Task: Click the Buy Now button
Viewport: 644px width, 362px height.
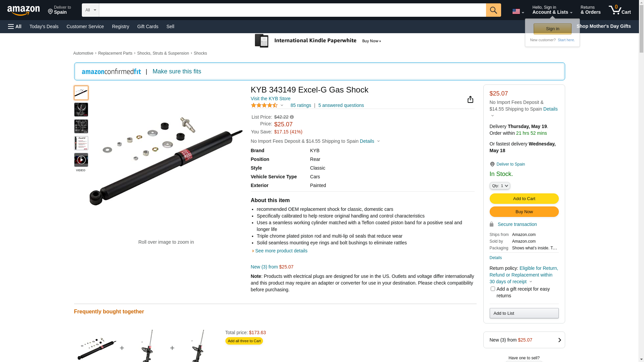Action: (x=524, y=212)
